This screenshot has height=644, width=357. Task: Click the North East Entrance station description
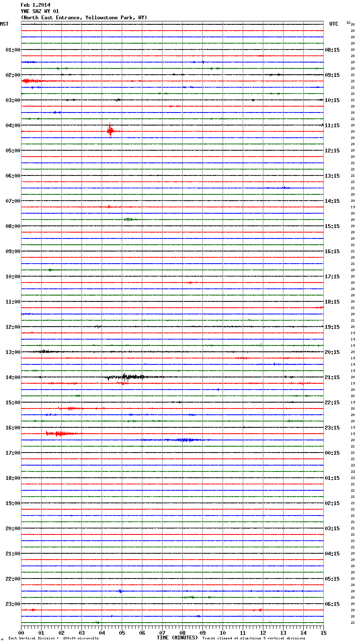point(84,18)
